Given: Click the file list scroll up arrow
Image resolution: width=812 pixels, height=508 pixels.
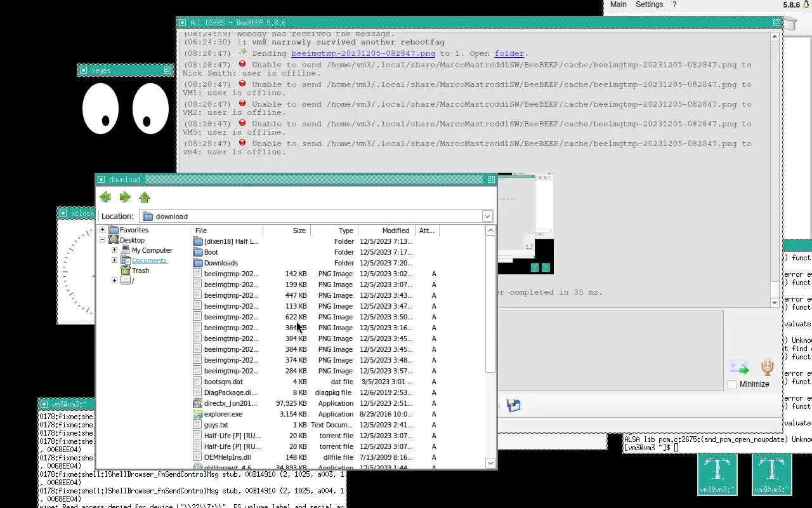Looking at the screenshot, I should pyautogui.click(x=490, y=231).
